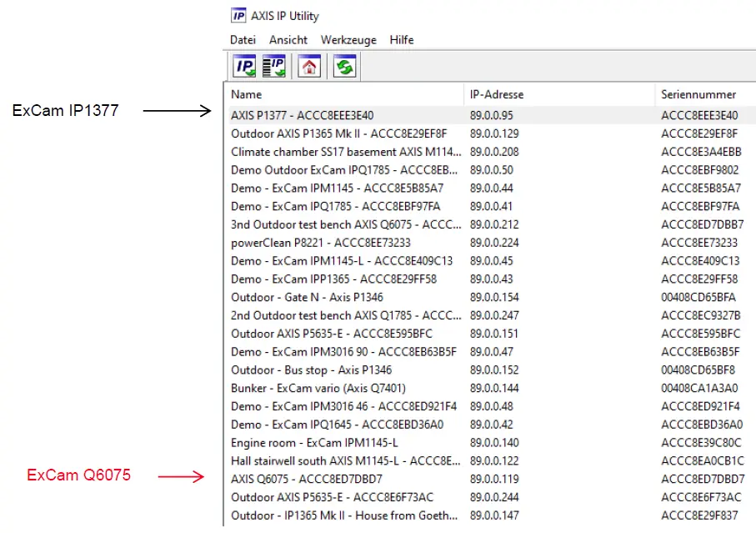756x533 pixels.
Task: Click IP address 89.0.0.119
Action: (x=494, y=480)
